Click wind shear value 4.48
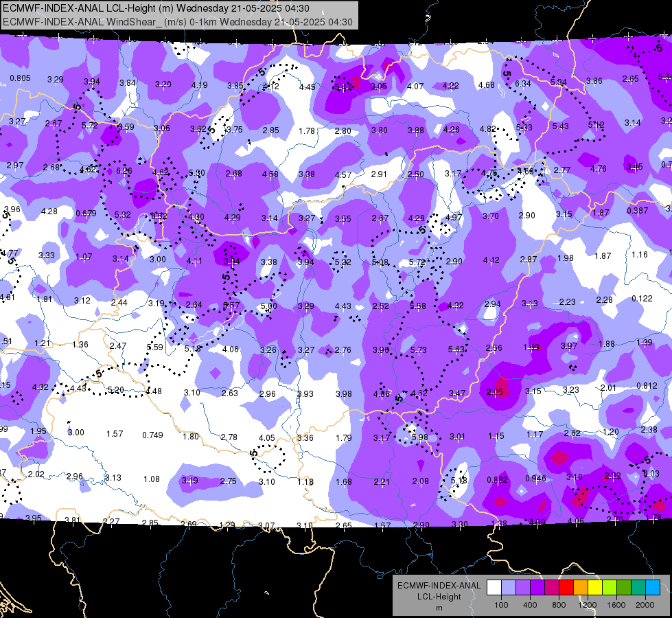672x618 pixels. click(x=154, y=391)
